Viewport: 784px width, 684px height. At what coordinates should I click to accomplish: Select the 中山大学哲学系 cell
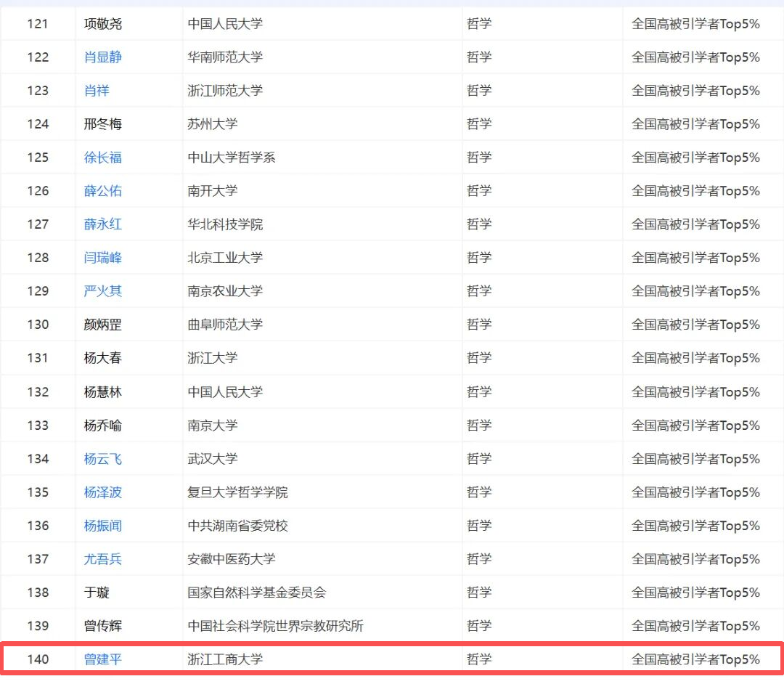(x=232, y=158)
